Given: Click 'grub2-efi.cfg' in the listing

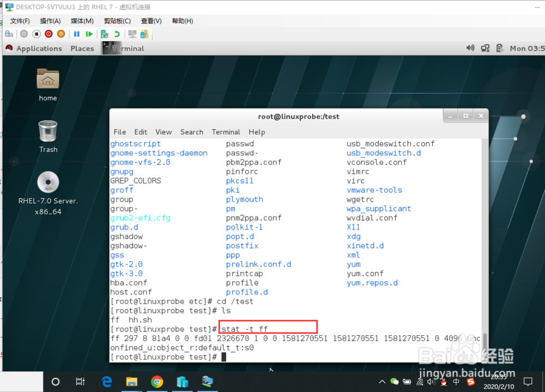Looking at the screenshot, I should 141,218.
